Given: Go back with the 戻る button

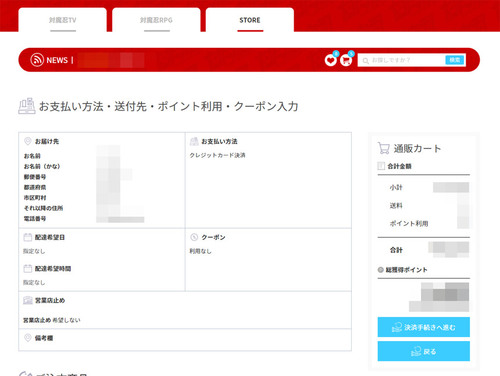Looking at the screenshot, I should (x=424, y=351).
